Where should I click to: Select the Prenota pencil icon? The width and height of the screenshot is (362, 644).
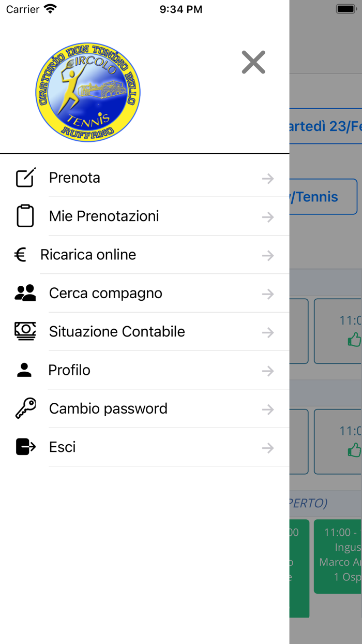tap(26, 178)
